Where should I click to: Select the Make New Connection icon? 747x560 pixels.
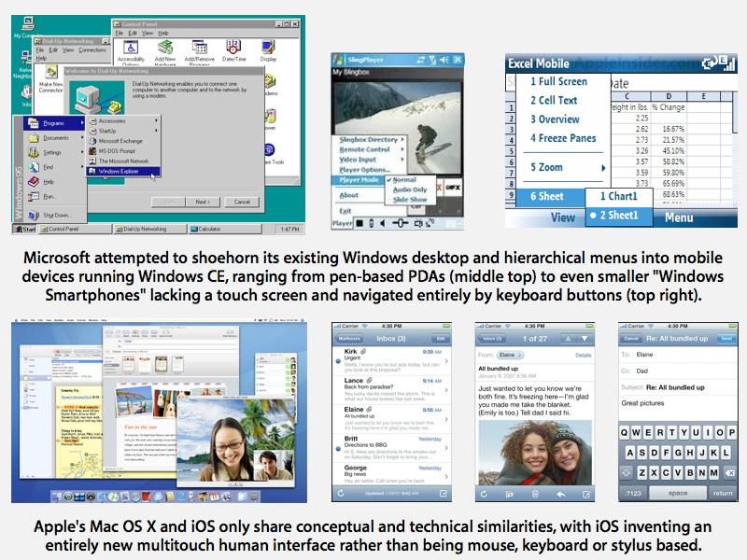(50, 80)
